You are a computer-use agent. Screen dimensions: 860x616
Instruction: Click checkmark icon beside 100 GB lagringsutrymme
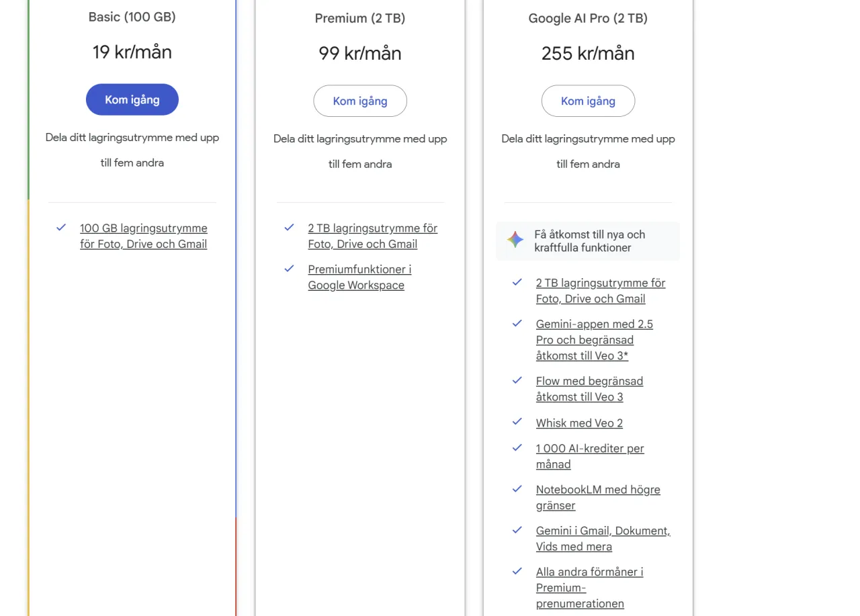click(61, 228)
